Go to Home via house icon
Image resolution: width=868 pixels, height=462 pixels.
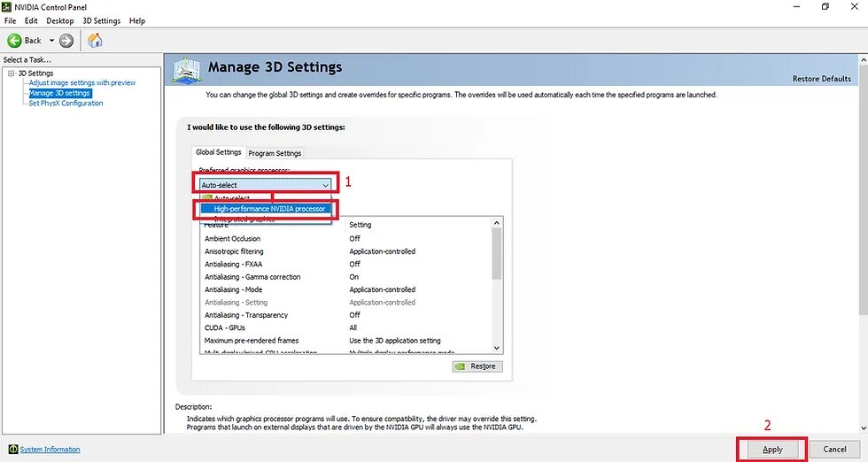point(96,40)
